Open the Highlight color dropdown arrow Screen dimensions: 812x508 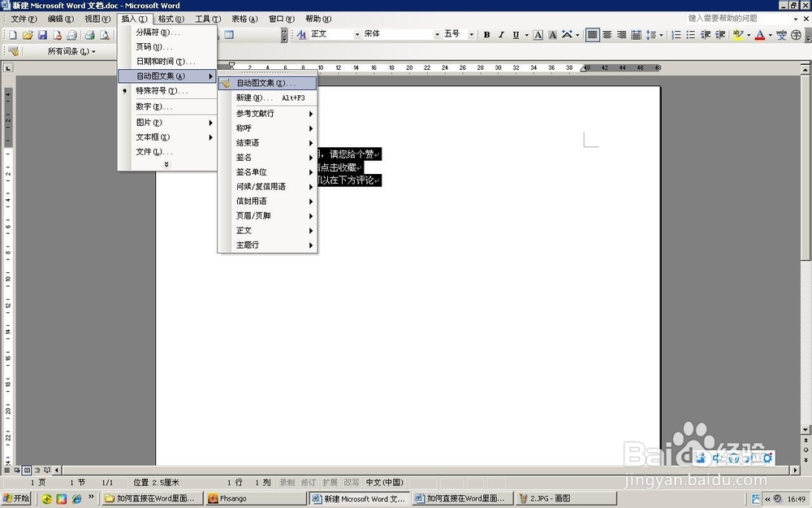click(749, 35)
